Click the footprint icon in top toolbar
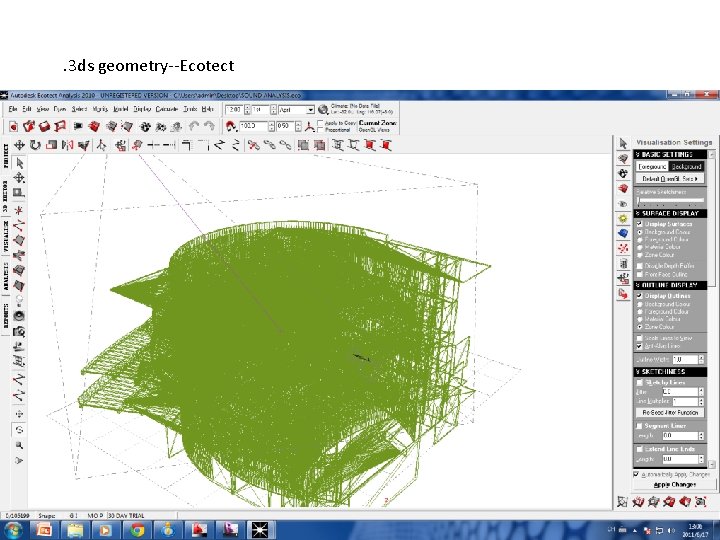Screen dimensions: 720x540 (x=146, y=126)
